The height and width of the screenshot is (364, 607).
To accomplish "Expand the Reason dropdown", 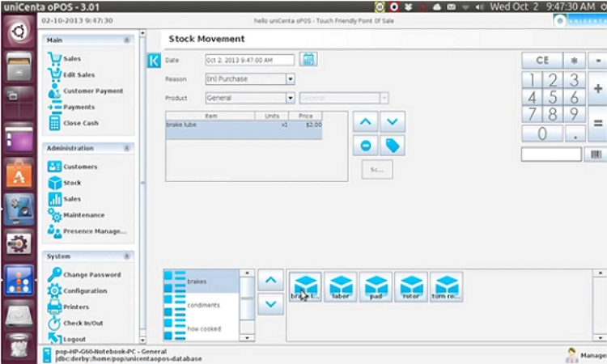I will point(291,79).
